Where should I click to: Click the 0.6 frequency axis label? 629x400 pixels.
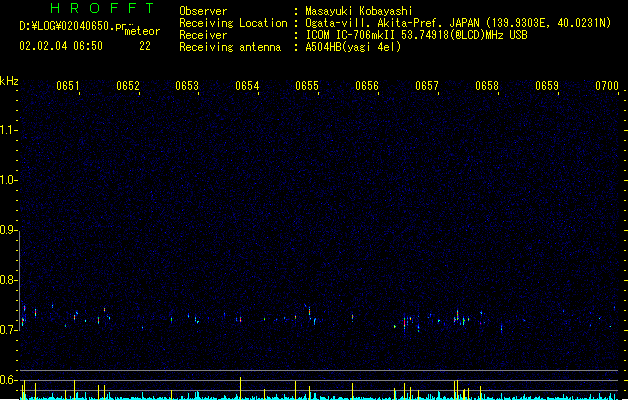(x=8, y=380)
